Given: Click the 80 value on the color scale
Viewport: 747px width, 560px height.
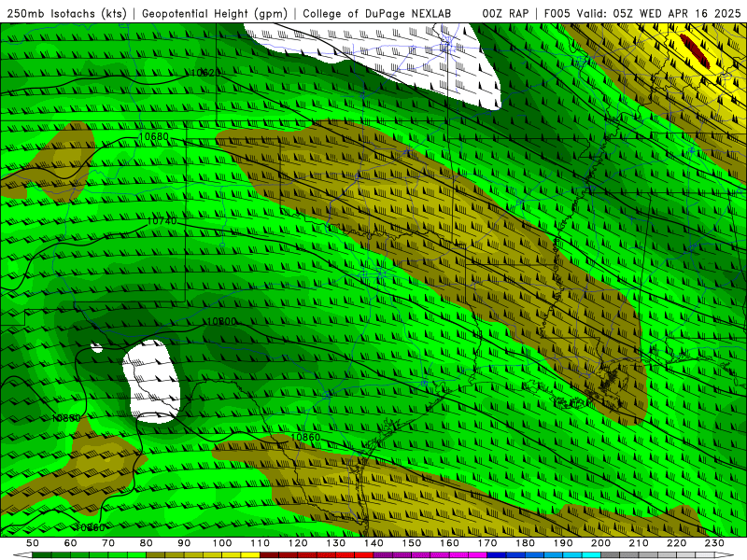Looking at the screenshot, I should pyautogui.click(x=146, y=543).
